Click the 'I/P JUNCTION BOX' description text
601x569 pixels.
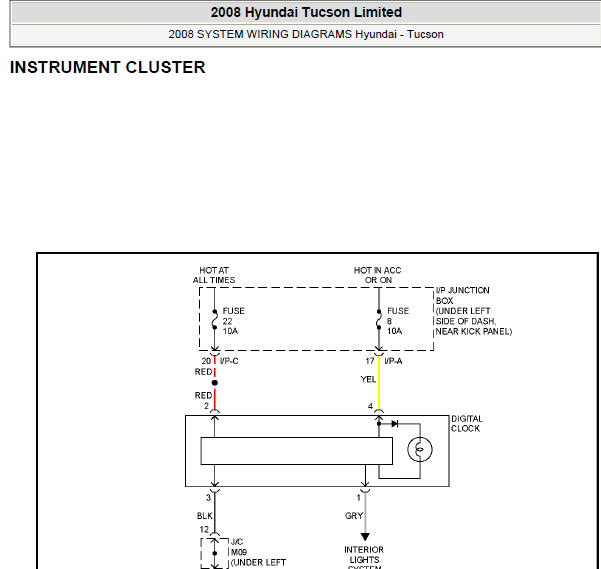(x=474, y=311)
